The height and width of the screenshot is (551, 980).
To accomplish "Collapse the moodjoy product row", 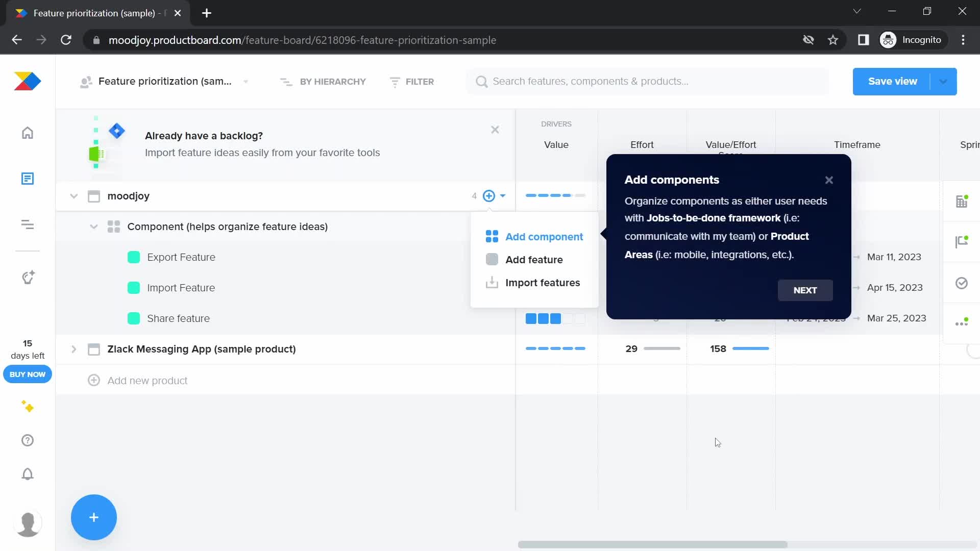I will pos(73,196).
